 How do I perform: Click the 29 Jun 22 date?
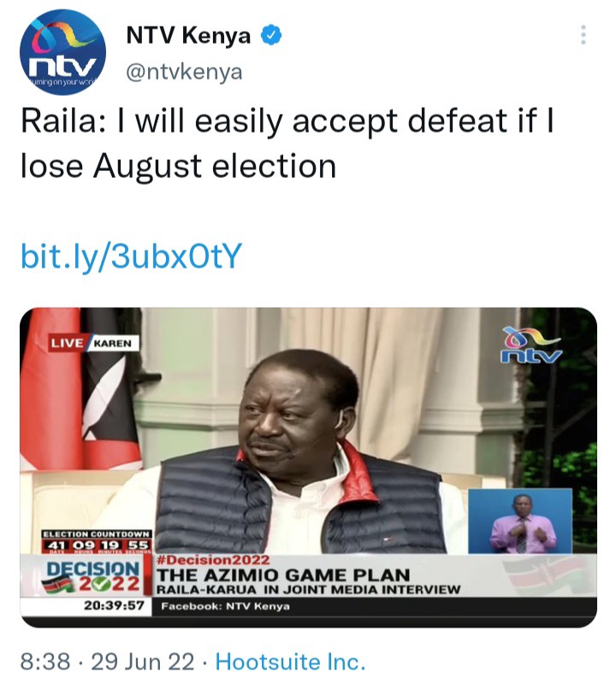(x=143, y=662)
